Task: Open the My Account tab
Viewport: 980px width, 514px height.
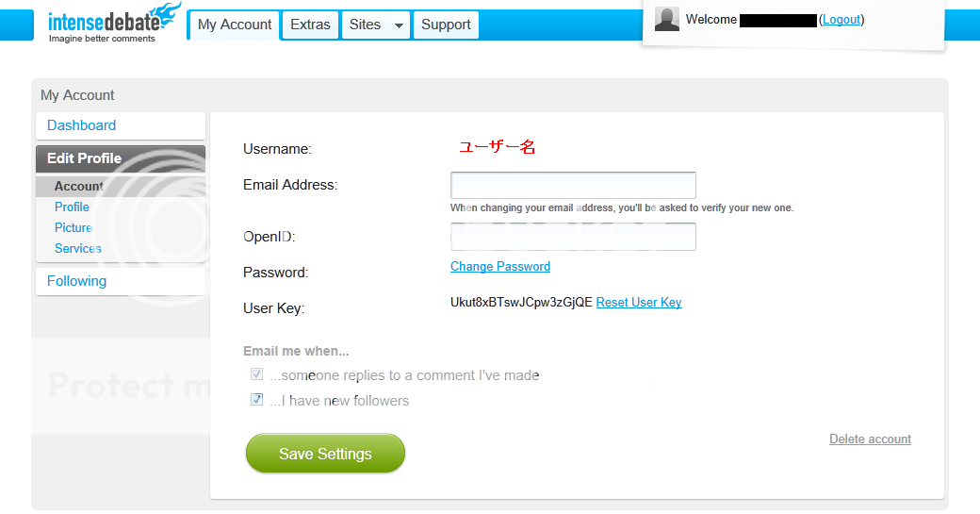Action: (x=235, y=25)
